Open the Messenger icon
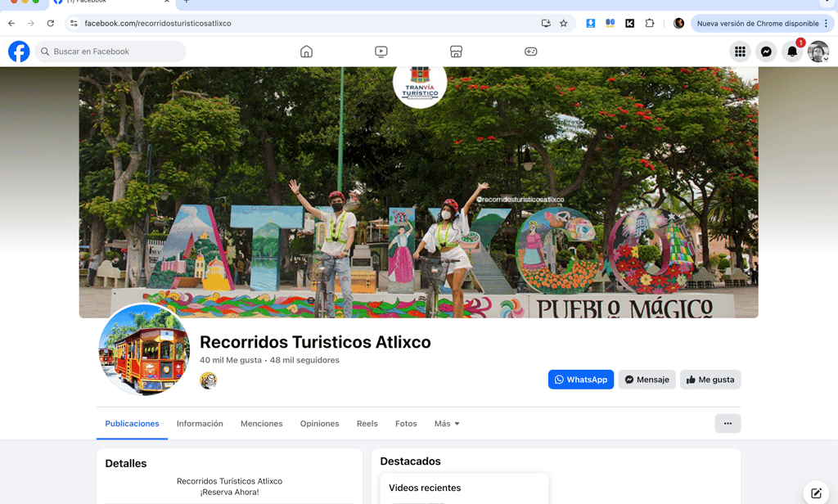This screenshot has width=838, height=504. [766, 52]
